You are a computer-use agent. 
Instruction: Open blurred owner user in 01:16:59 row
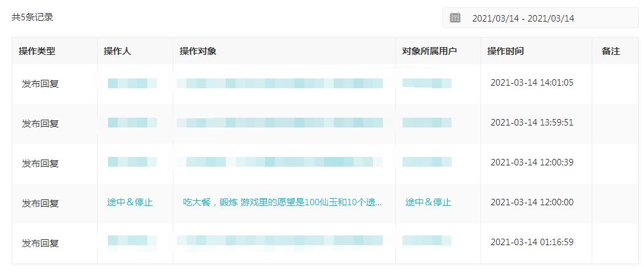click(427, 241)
